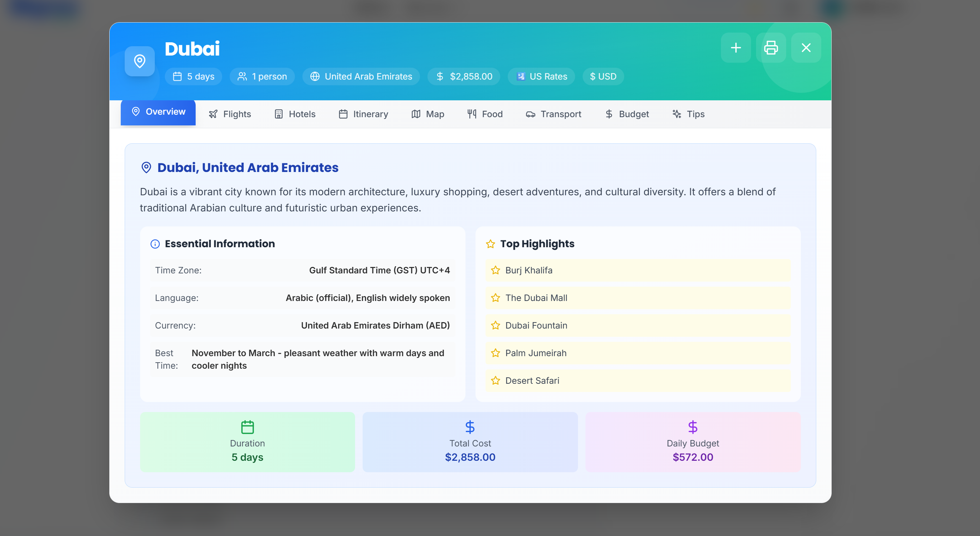Click the sparkle icon beside Tips
The image size is (980, 536).
[x=676, y=114]
